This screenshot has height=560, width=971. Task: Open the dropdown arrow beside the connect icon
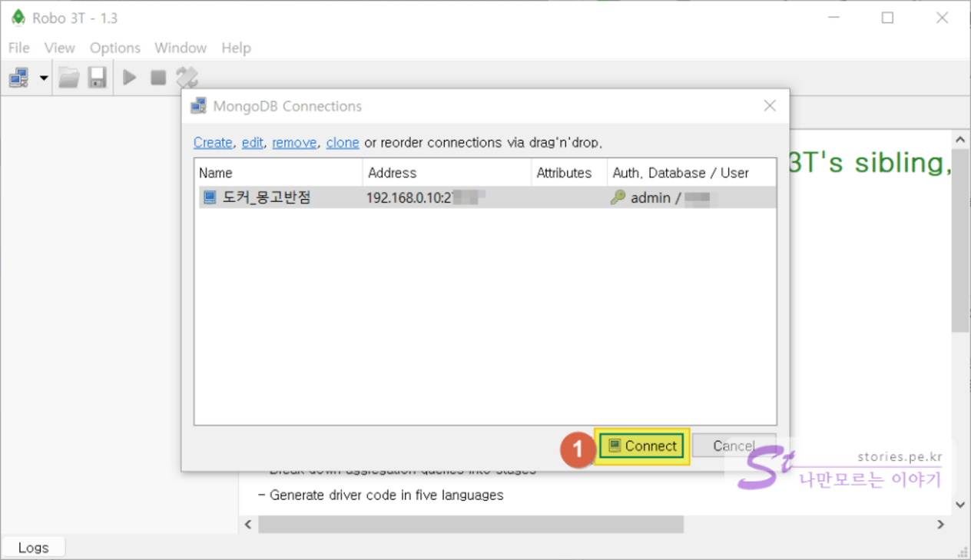[x=43, y=78]
